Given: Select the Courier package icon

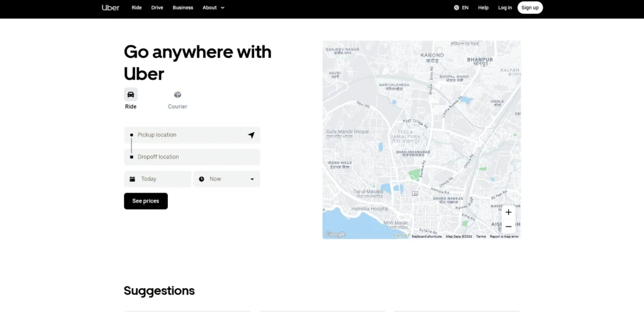Looking at the screenshot, I should (x=177, y=94).
